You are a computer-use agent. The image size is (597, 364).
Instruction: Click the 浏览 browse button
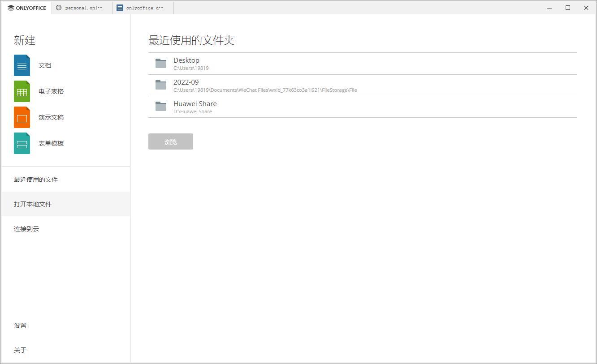pos(170,141)
